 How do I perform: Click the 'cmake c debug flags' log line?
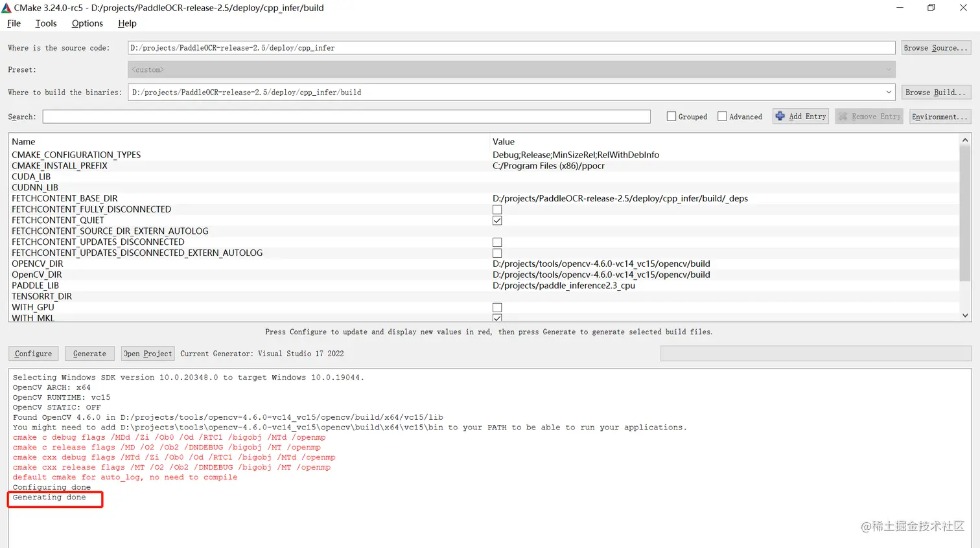point(169,438)
